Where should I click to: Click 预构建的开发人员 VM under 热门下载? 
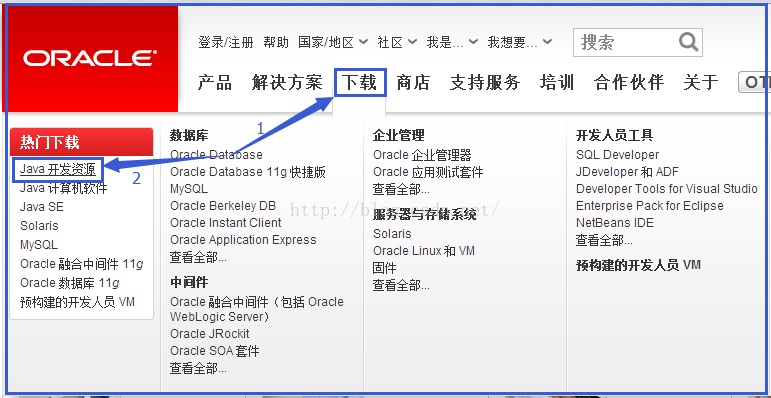point(77,302)
